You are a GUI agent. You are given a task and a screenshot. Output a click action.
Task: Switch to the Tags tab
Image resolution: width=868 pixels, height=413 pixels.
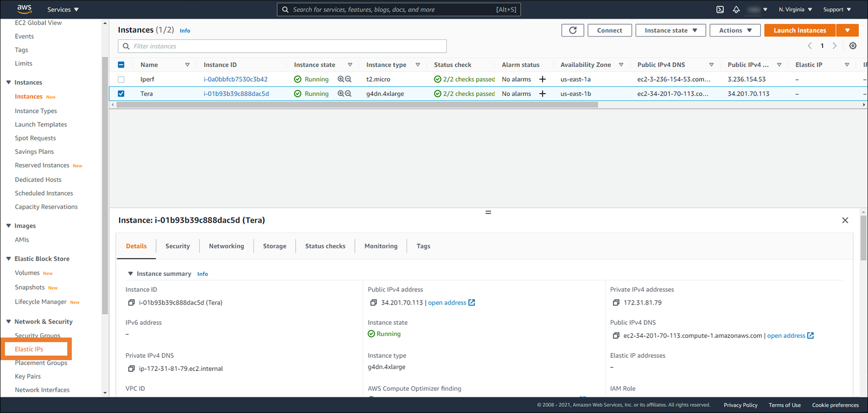pyautogui.click(x=423, y=246)
